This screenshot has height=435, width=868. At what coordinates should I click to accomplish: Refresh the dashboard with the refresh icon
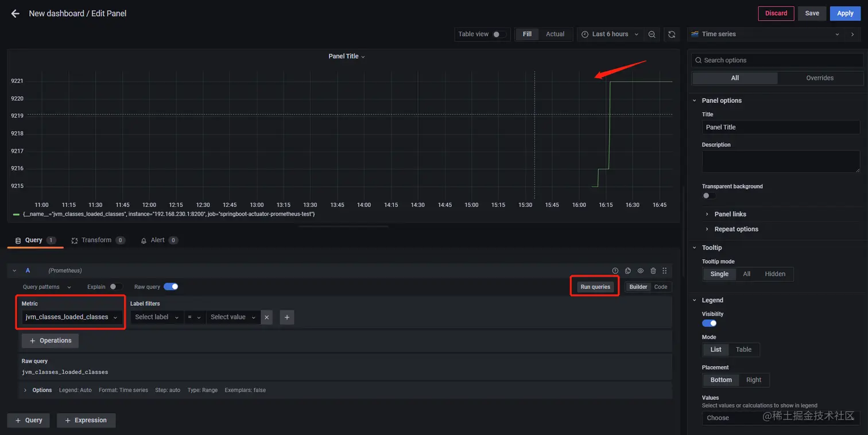tap(672, 34)
